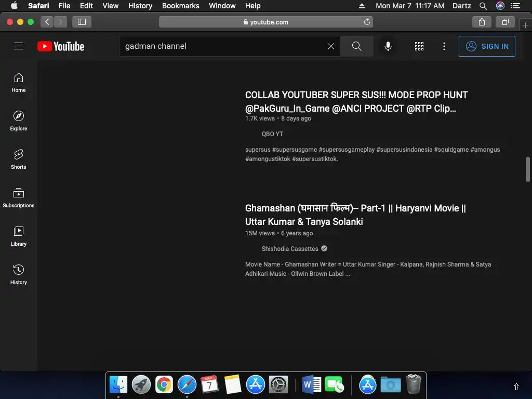Open the YouTube apps grid
This screenshot has height=399, width=532.
click(419, 46)
